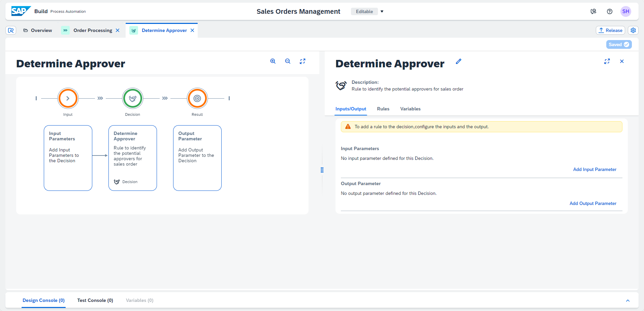Open the feedback icon in header
The image size is (644, 311).
[x=593, y=11]
